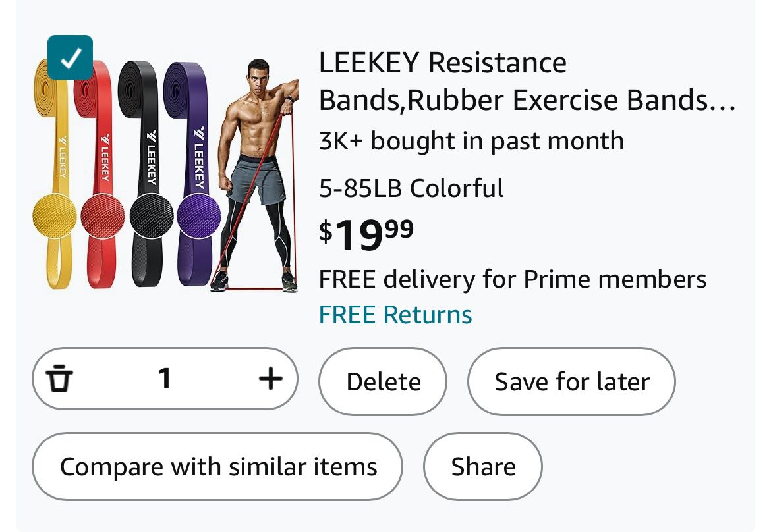Screen dimensions: 771x532
Task: Select the red textured circle swatch
Action: [x=102, y=215]
